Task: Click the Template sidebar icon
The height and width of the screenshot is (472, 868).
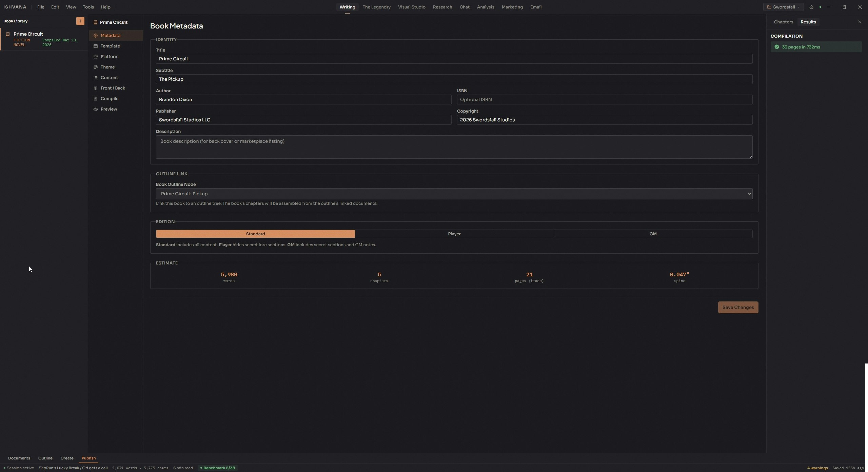Action: coord(96,46)
